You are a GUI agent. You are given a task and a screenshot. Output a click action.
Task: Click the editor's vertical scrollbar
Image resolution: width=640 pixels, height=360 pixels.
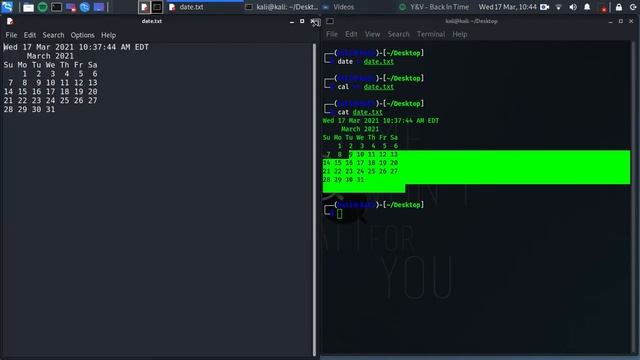coord(314,200)
